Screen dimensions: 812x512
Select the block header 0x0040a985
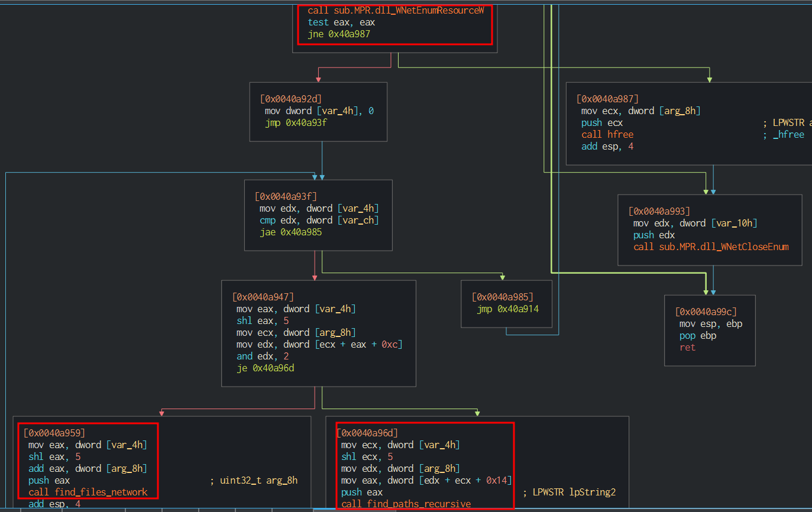pyautogui.click(x=502, y=297)
